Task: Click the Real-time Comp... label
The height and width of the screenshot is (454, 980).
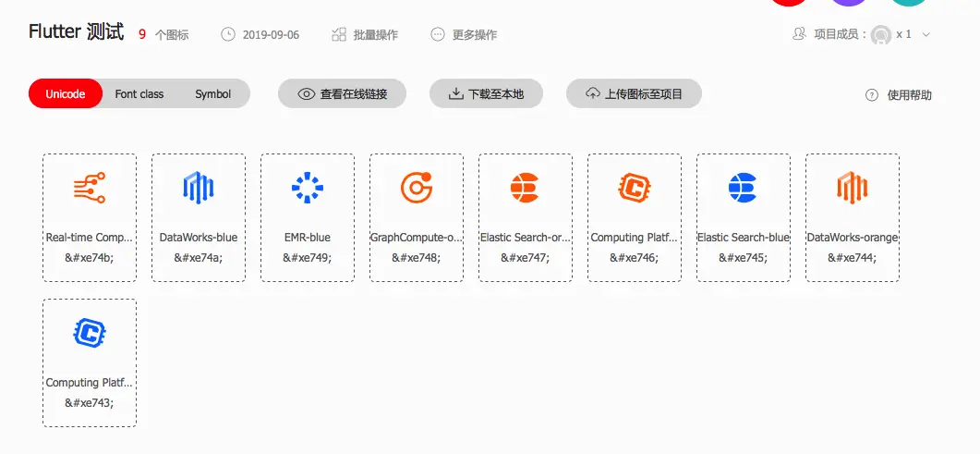Action: [90, 238]
